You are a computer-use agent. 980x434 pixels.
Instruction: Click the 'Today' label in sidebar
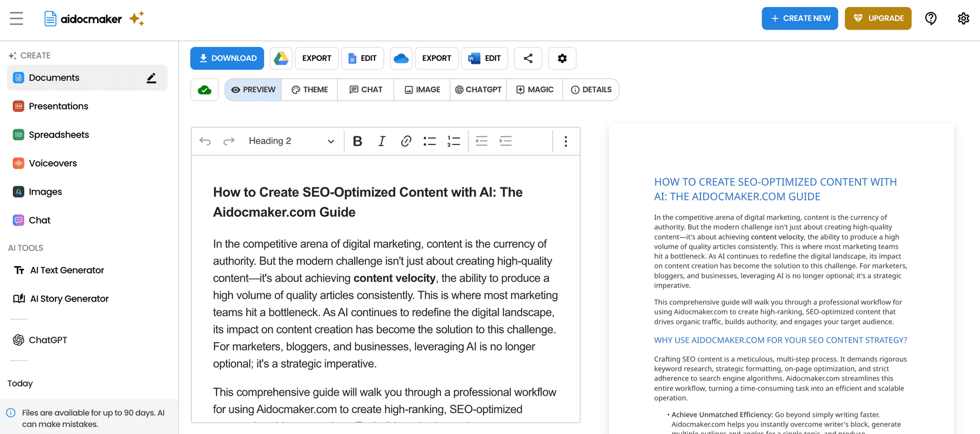pyautogui.click(x=20, y=383)
